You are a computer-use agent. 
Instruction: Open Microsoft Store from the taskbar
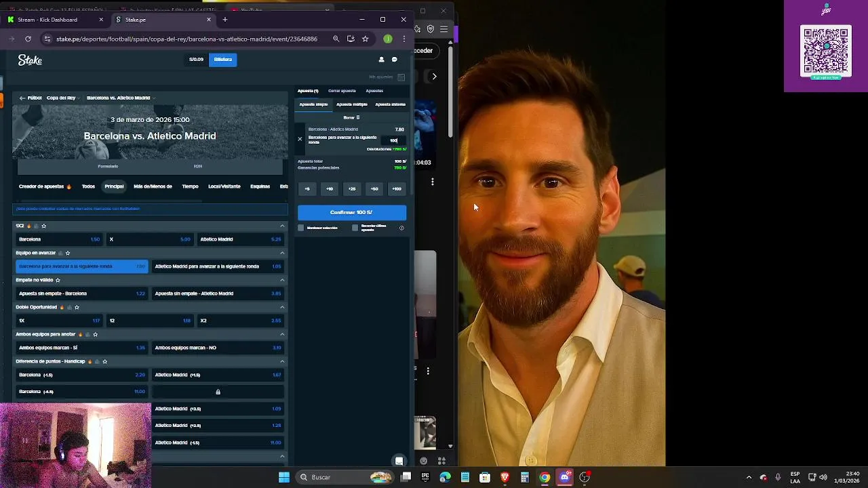pyautogui.click(x=485, y=477)
